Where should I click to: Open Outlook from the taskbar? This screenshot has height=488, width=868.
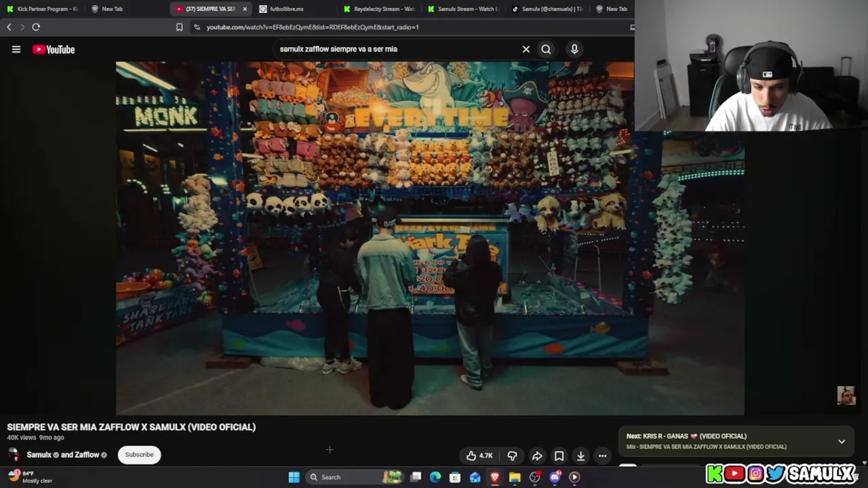[x=475, y=477]
